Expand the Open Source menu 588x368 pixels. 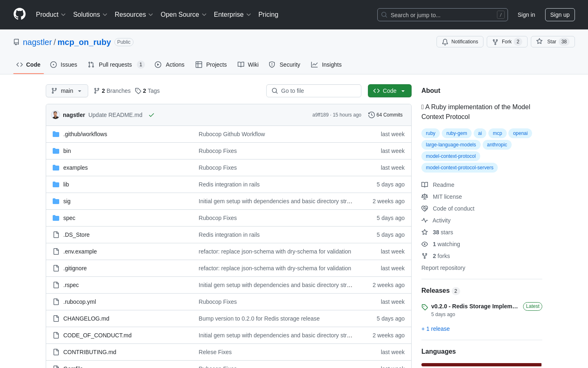coord(184,14)
